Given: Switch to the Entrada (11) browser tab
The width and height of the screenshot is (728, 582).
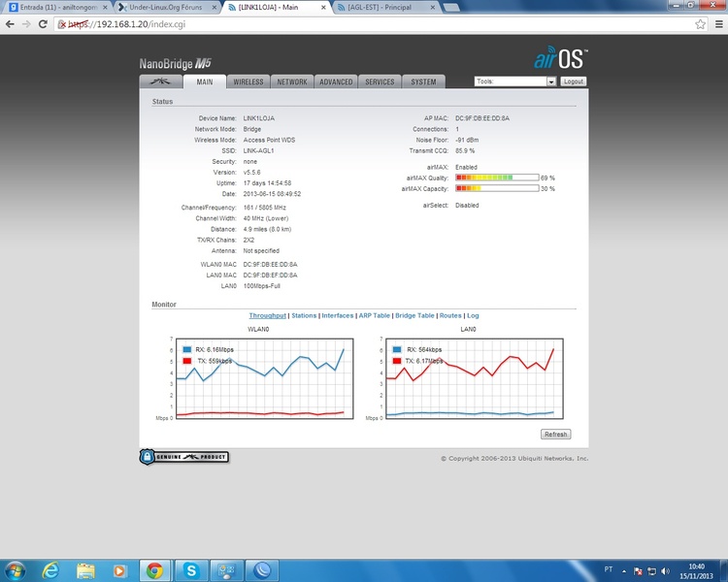Looking at the screenshot, I should pos(58,8).
